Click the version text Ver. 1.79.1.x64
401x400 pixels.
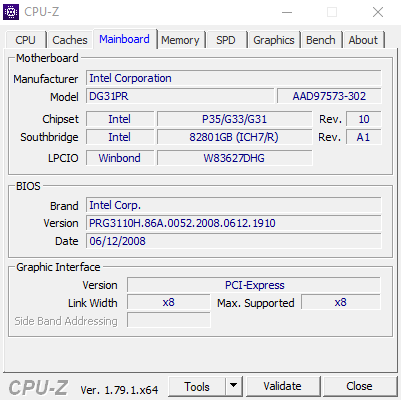pos(119,390)
